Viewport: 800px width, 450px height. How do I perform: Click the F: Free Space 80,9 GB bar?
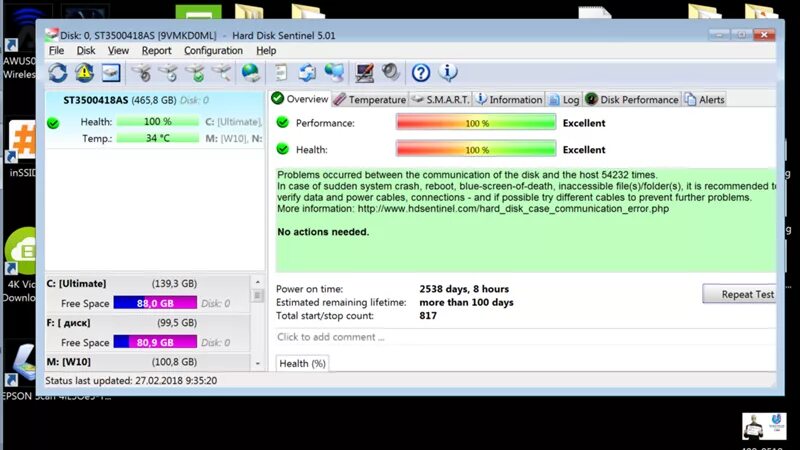tap(155, 342)
